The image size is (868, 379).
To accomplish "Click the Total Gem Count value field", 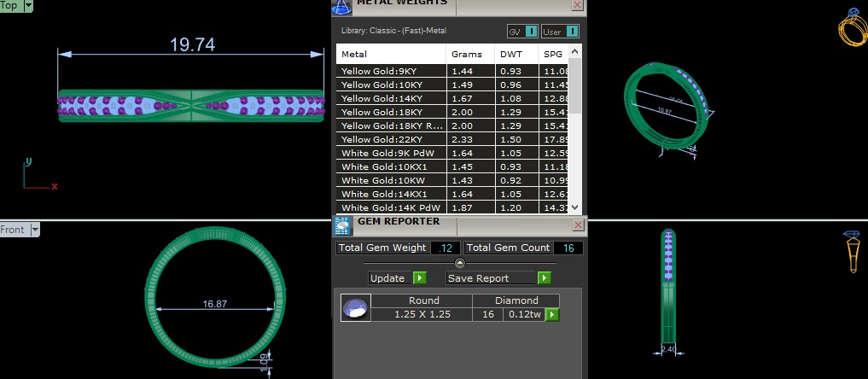I will pyautogui.click(x=568, y=248).
